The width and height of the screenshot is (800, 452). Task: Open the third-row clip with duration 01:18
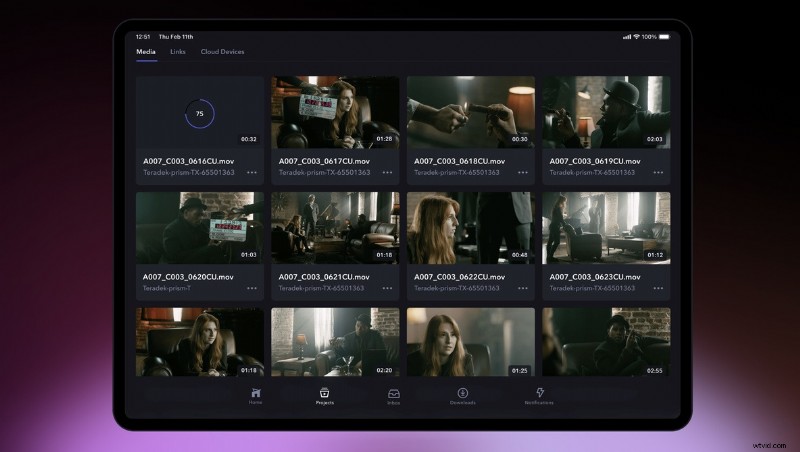pos(200,342)
